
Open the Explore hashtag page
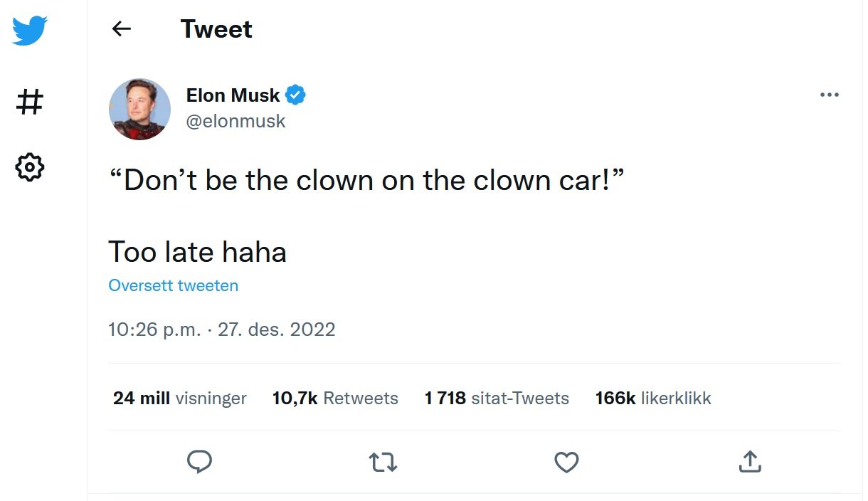coord(28,102)
